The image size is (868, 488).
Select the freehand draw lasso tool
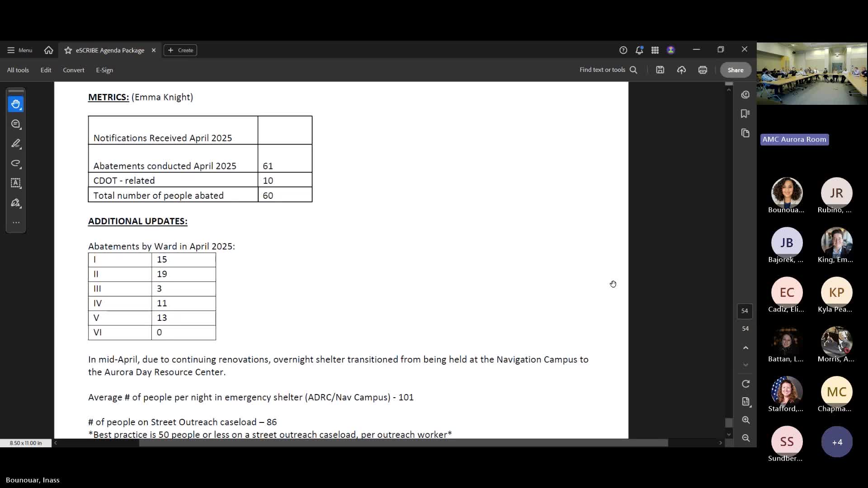pos(16,163)
